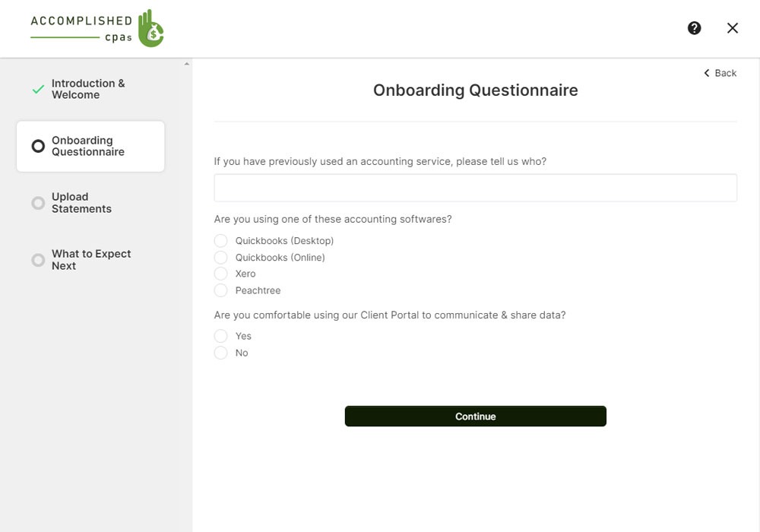Click the Accomplished CPAs logo
Image resolution: width=760 pixels, height=532 pixels.
click(x=97, y=29)
